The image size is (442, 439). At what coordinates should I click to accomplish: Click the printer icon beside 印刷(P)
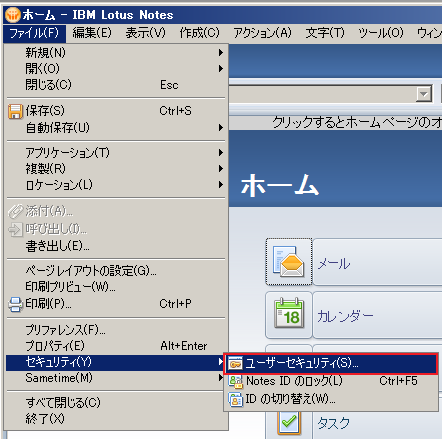point(15,304)
